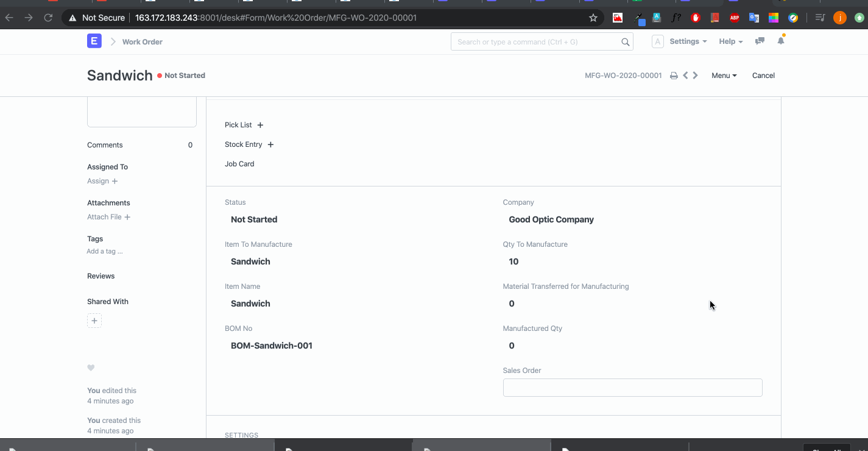
Task: Open the Menu dropdown
Action: tap(724, 76)
